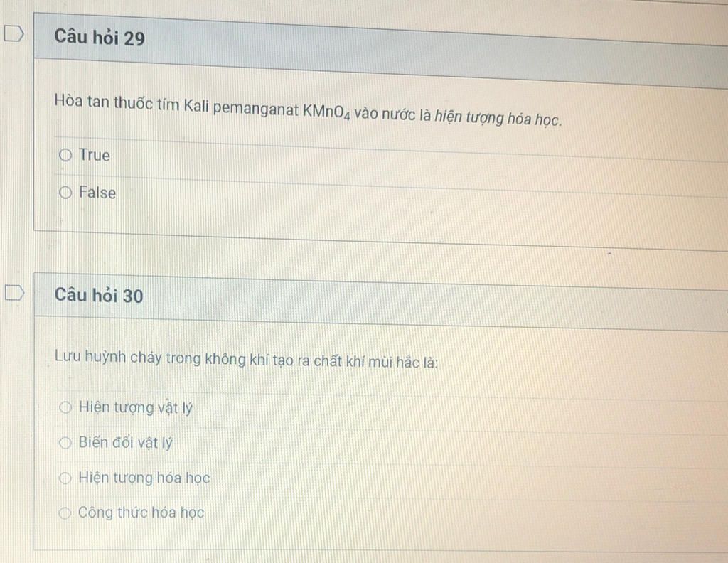Flag question 29 with the bookmark icon

[14, 34]
